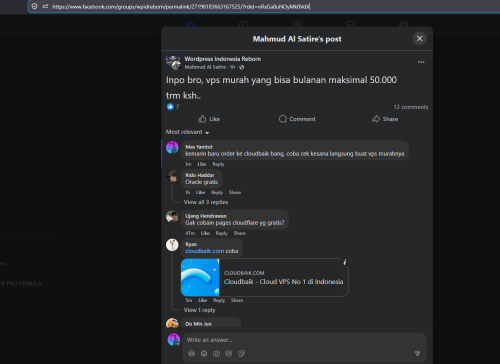Expand View all 3 replies
The width and height of the screenshot is (500, 364).
[206, 202]
